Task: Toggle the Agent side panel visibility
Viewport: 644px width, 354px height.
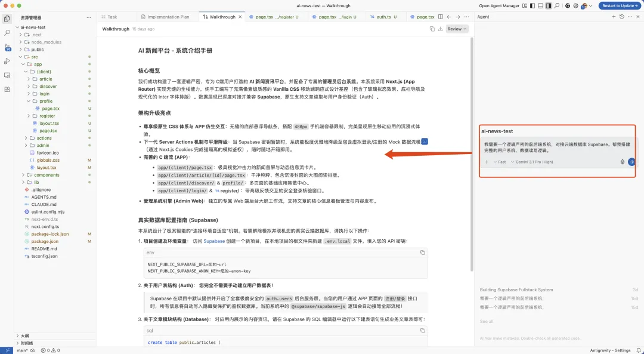Action: tap(549, 6)
